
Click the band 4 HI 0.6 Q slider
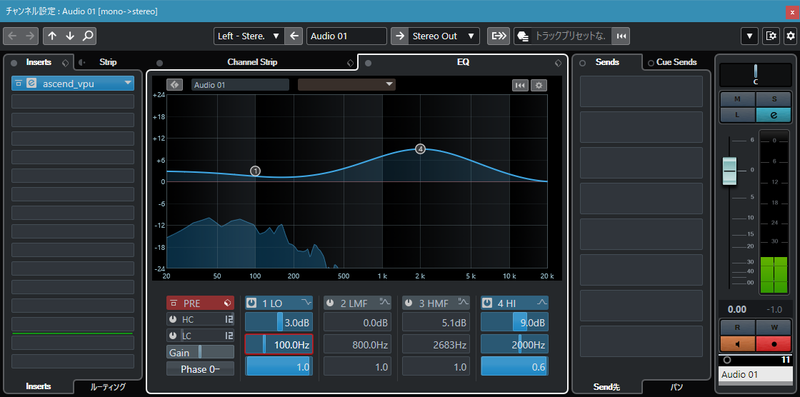(x=514, y=366)
